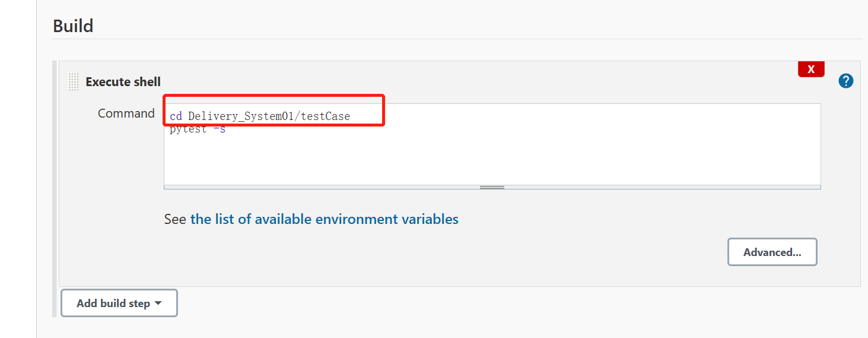The height and width of the screenshot is (338, 868).
Task: Click the cd keyword in the command
Action: click(x=176, y=116)
